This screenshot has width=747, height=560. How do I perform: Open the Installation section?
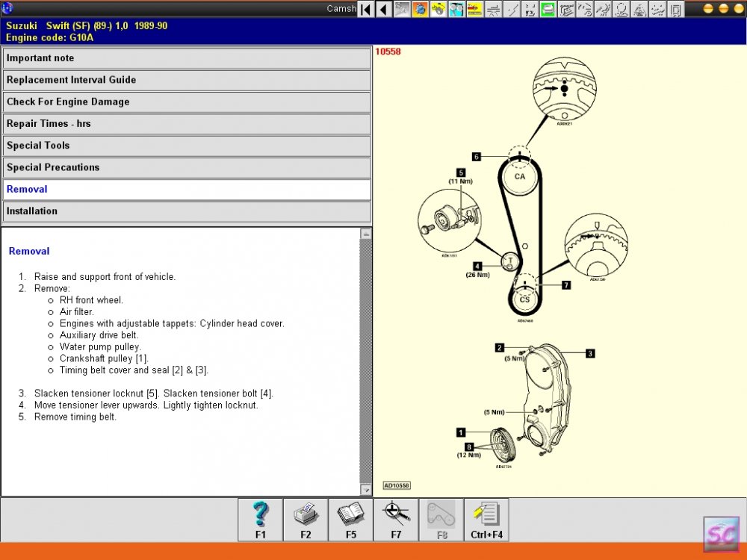point(187,211)
